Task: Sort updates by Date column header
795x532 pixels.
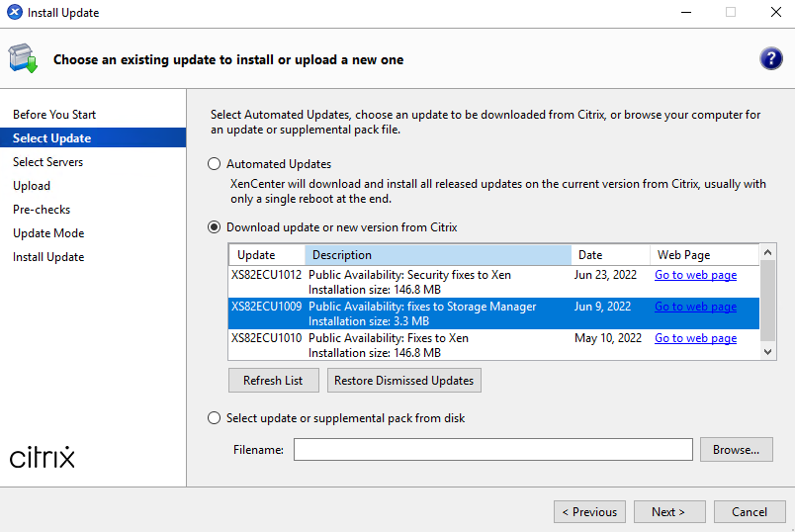Action: [x=610, y=255]
